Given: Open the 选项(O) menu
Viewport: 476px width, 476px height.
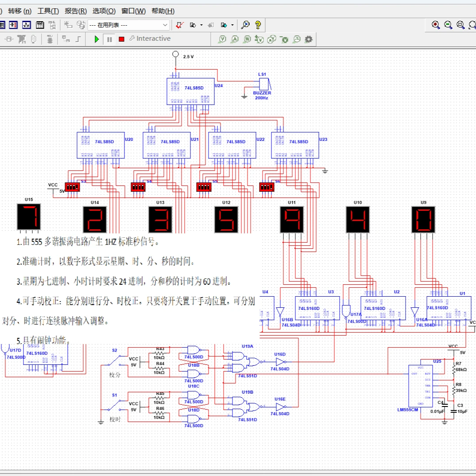Looking at the screenshot, I should [x=104, y=11].
